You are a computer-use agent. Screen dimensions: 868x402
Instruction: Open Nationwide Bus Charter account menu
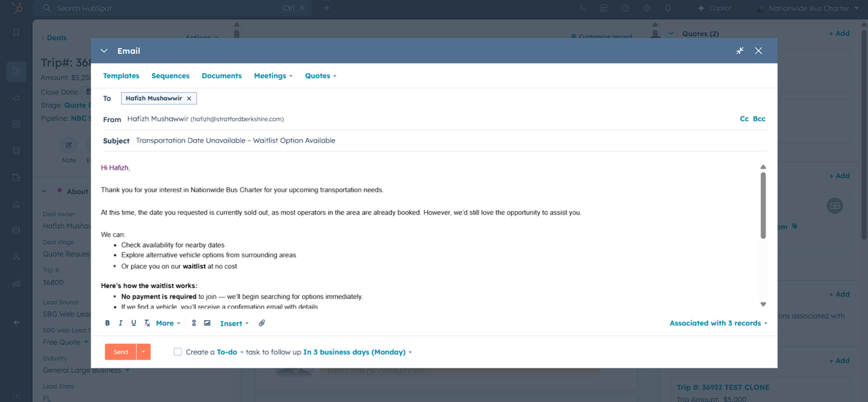coord(808,8)
